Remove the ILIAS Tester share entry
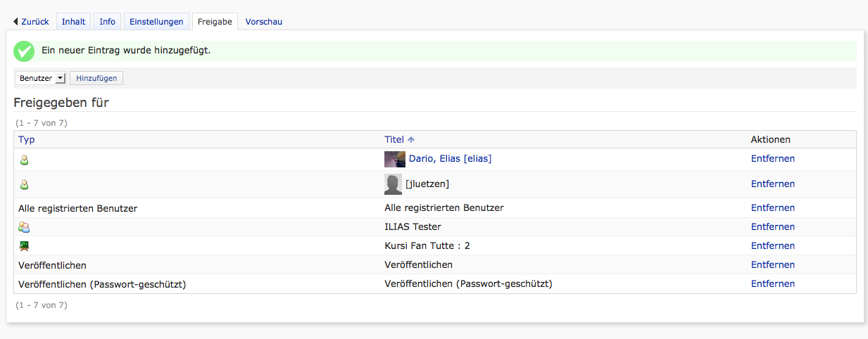The image size is (868, 339). coord(772,227)
